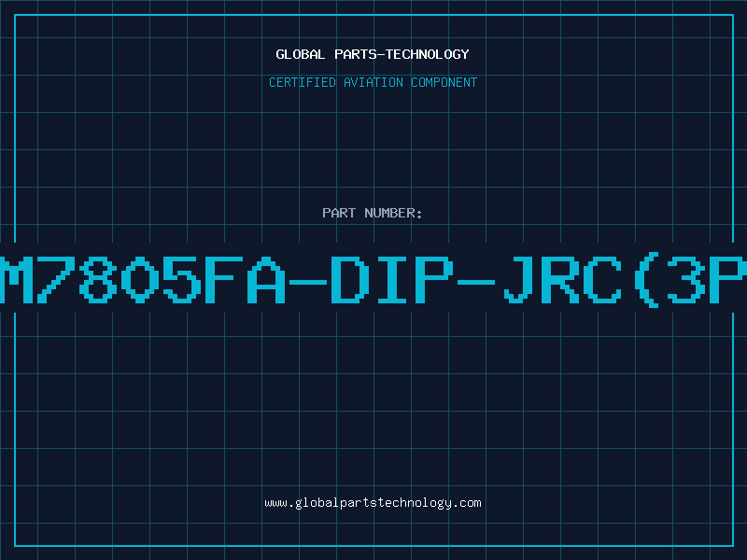Click the digit 8 in part number
Image resolution: width=747 pixels, height=560 pixels.
[x=98, y=280]
